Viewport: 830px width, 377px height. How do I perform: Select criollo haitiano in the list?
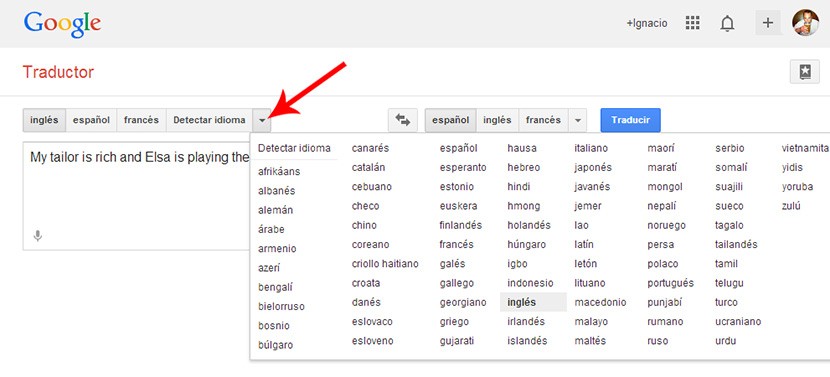tap(385, 264)
